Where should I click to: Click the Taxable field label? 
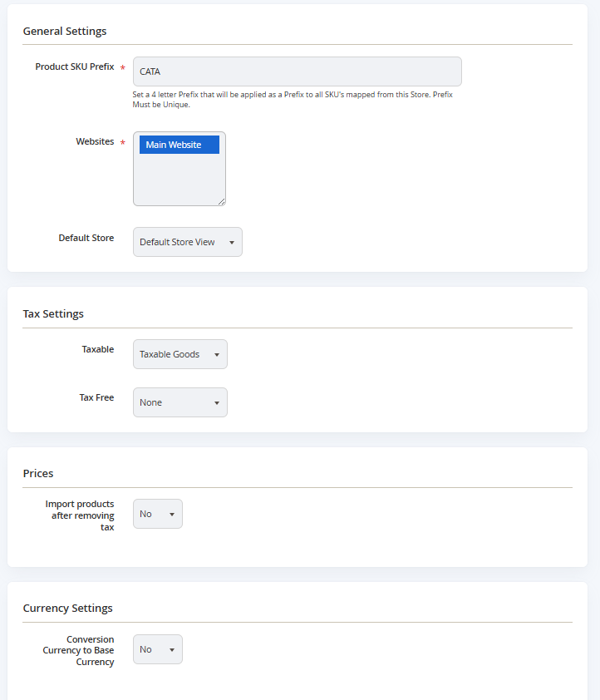(x=98, y=349)
